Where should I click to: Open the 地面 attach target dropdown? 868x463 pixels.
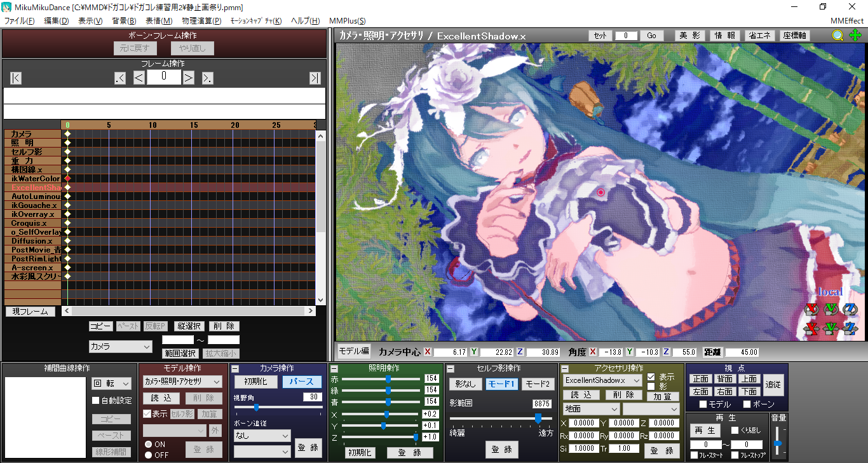pyautogui.click(x=591, y=409)
